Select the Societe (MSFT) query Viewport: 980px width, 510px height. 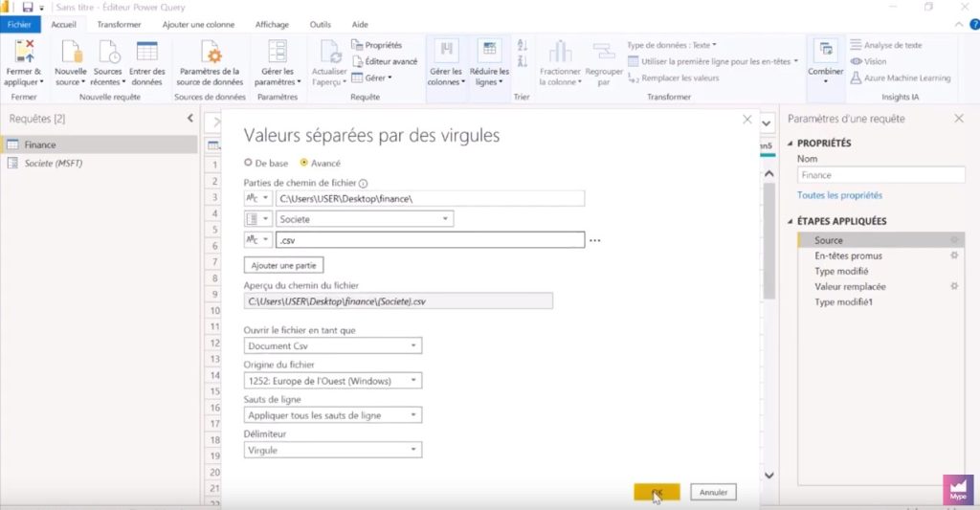click(x=100, y=163)
